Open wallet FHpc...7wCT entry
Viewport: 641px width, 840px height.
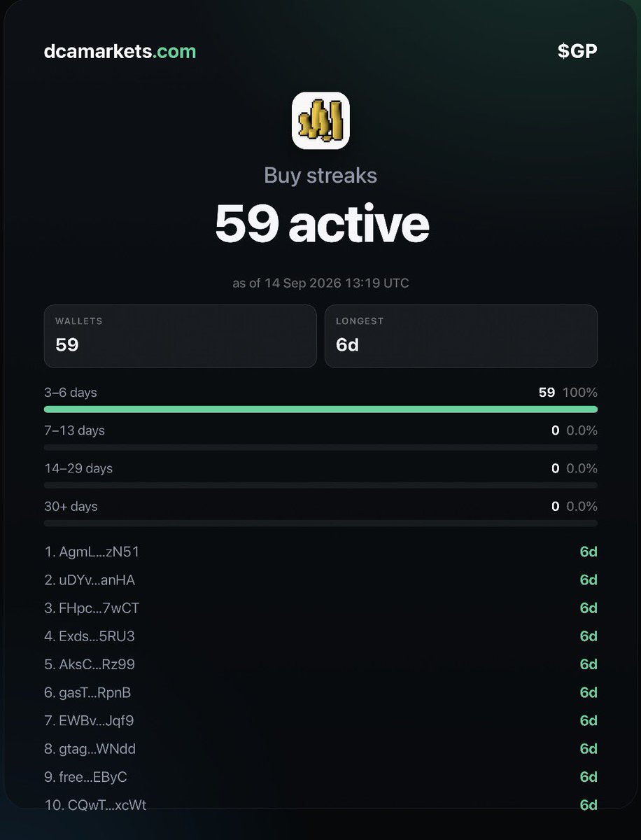tap(320, 608)
